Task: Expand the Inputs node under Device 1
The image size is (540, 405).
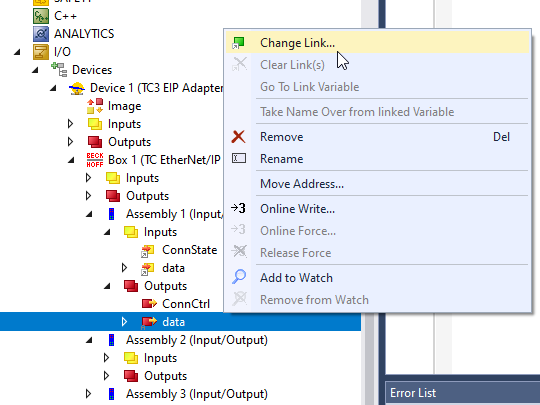Action: 70,124
